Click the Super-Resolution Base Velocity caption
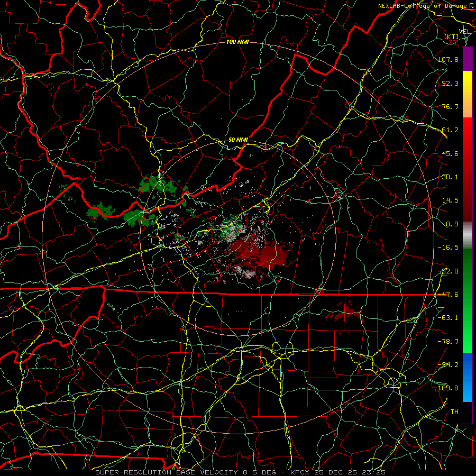This screenshot has width=476, height=476. point(241,472)
